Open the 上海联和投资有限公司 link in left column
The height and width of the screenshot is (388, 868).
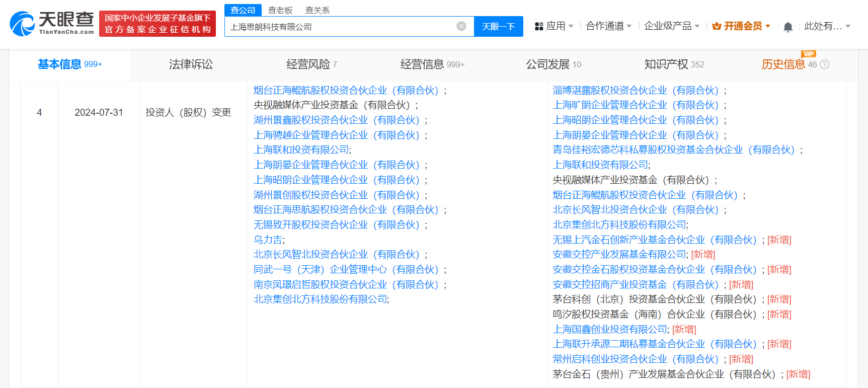point(301,150)
